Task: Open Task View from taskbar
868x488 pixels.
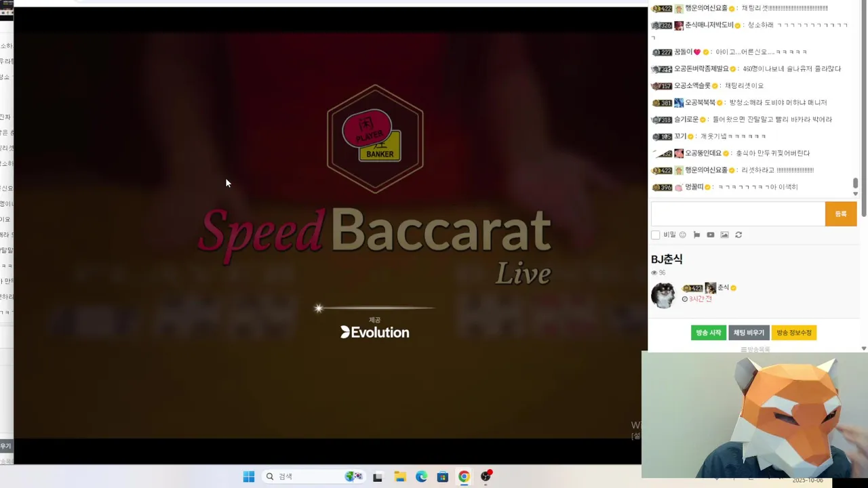Action: point(378,476)
